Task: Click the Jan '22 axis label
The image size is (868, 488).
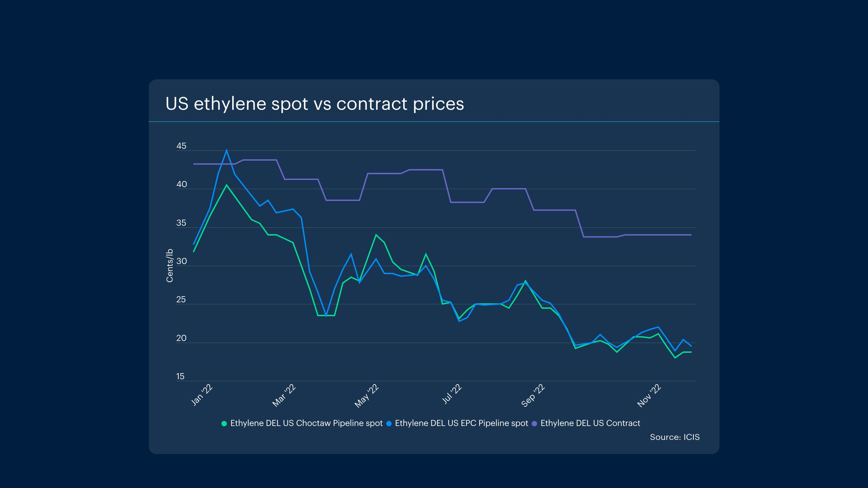Action: 202,395
